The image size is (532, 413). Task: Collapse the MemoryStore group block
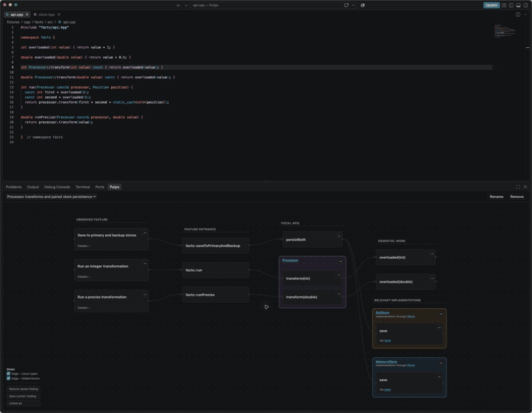point(441,363)
